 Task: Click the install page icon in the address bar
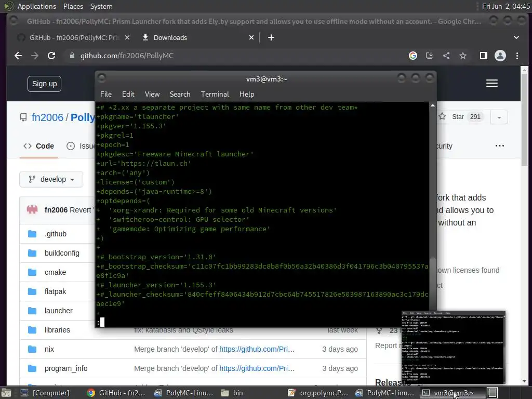tap(430, 56)
